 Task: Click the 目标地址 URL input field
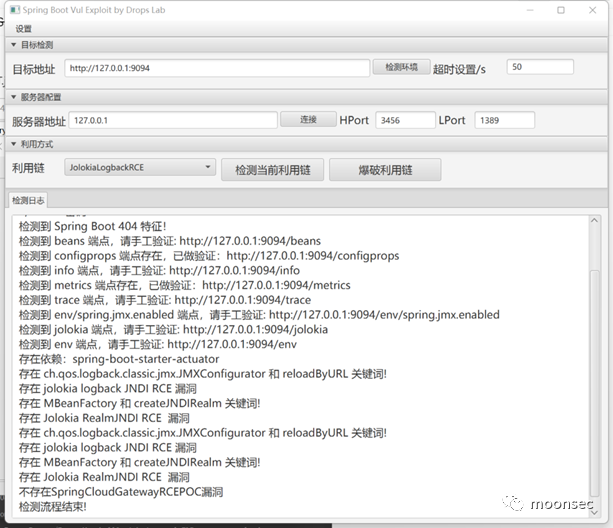[217, 68]
